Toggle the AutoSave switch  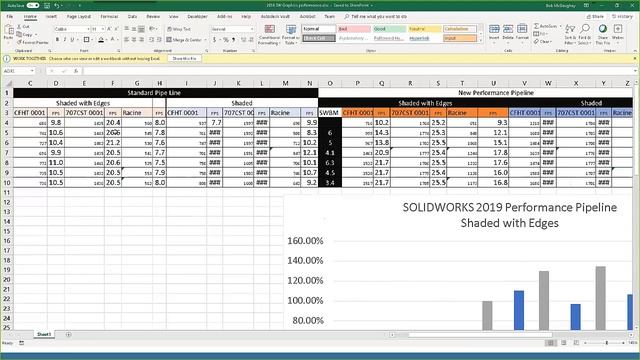pyautogui.click(x=33, y=5)
